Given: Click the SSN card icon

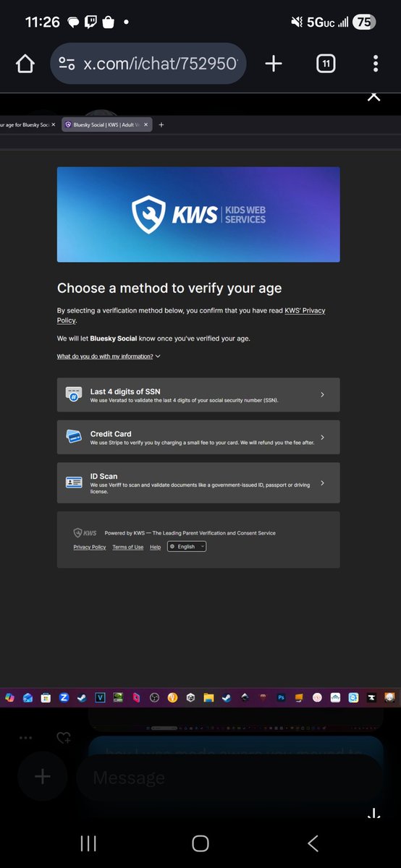Looking at the screenshot, I should point(74,395).
